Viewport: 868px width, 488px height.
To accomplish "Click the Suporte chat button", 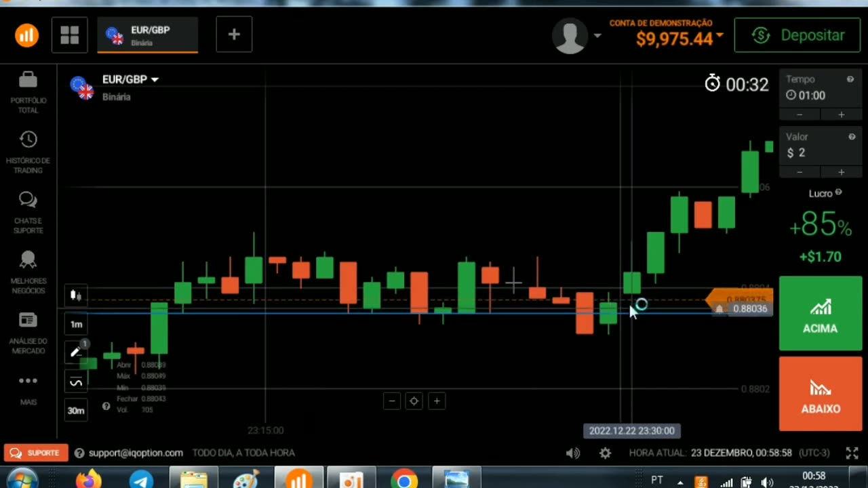I will pos(36,453).
